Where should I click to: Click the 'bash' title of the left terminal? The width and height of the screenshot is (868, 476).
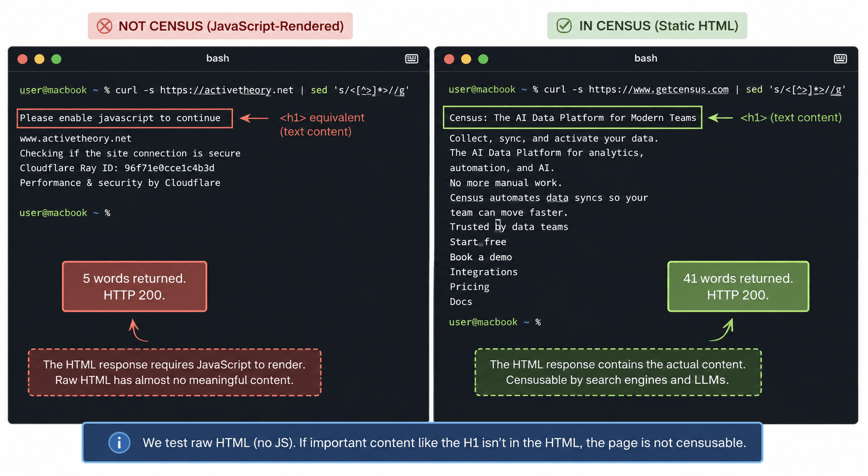217,58
